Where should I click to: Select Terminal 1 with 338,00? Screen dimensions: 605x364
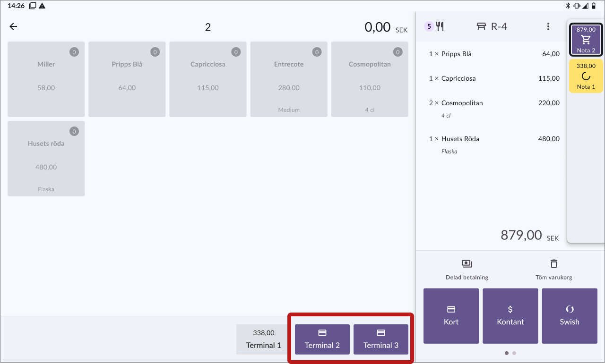pos(264,339)
